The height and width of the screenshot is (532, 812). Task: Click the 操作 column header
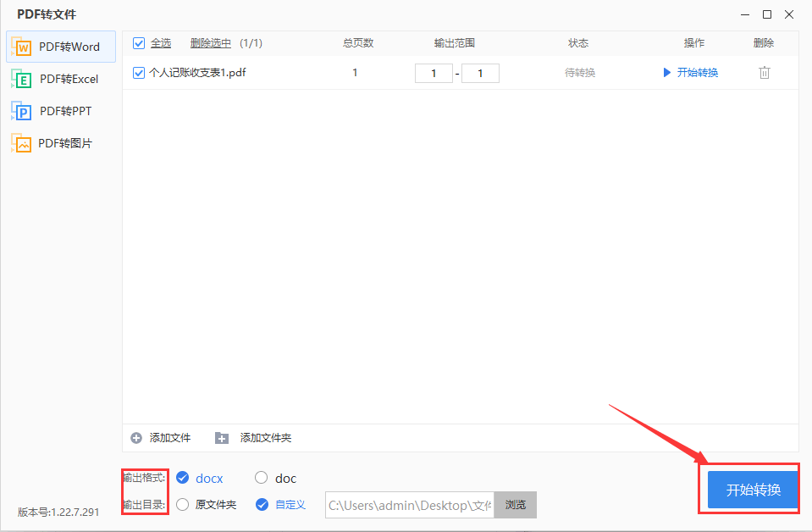point(694,43)
